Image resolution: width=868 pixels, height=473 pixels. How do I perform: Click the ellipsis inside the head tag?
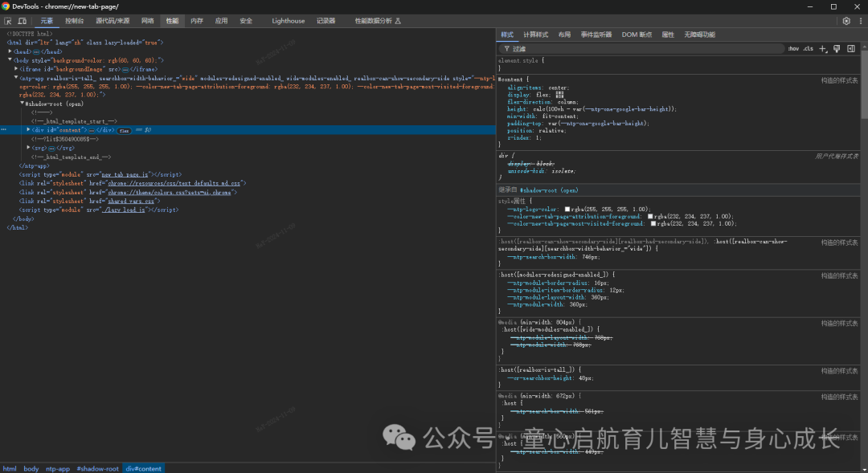pyautogui.click(x=36, y=51)
